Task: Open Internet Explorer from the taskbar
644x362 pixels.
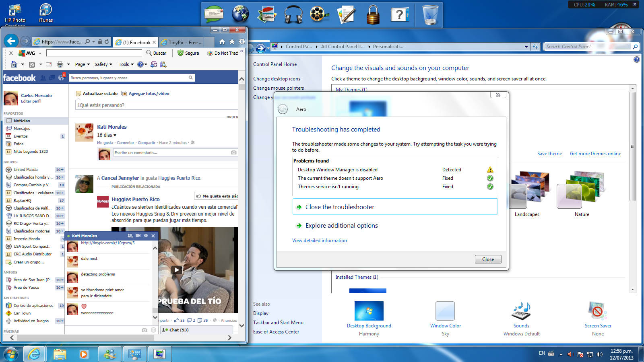Action: [x=34, y=354]
